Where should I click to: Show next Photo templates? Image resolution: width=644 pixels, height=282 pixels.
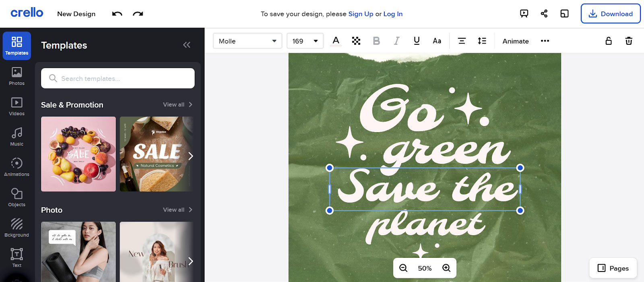pos(191,261)
